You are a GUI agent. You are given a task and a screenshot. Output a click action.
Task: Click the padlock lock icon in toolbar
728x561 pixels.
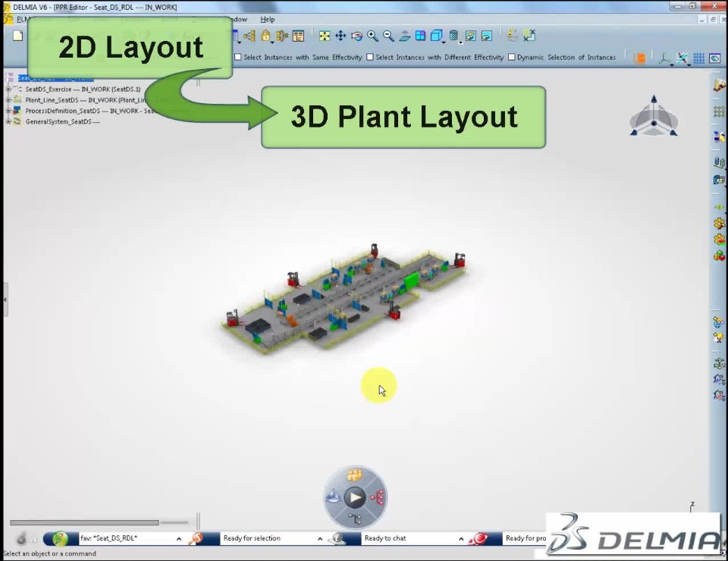tap(265, 36)
